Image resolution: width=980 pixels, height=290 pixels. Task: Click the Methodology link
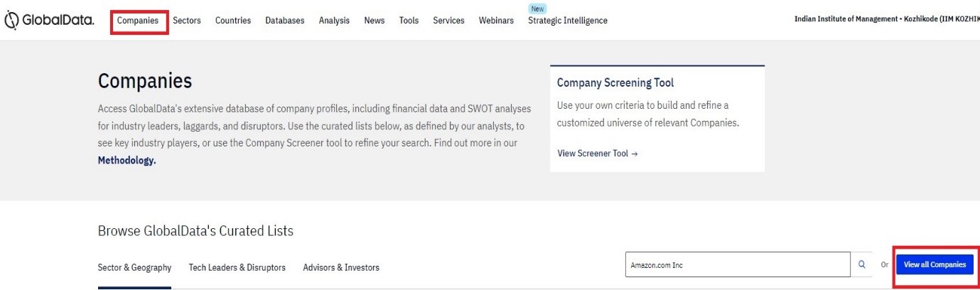(126, 160)
